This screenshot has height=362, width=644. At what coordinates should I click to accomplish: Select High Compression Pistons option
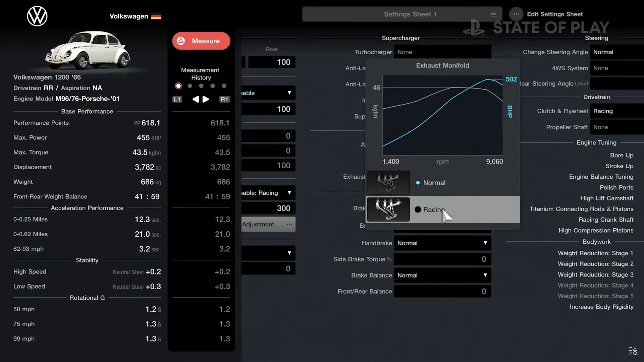pos(596,230)
